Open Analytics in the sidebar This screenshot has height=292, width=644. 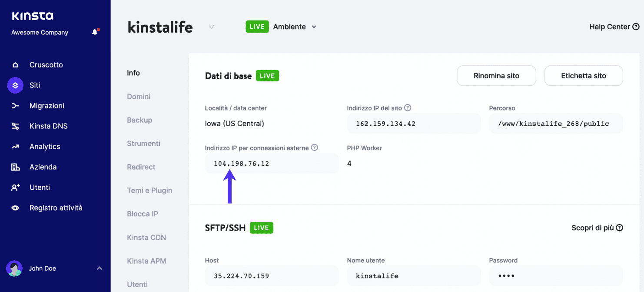click(45, 147)
